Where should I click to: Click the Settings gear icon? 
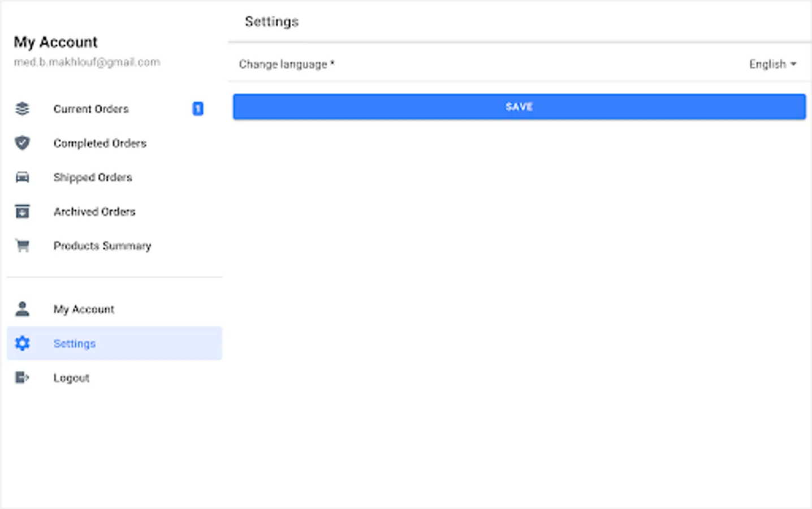(22, 343)
